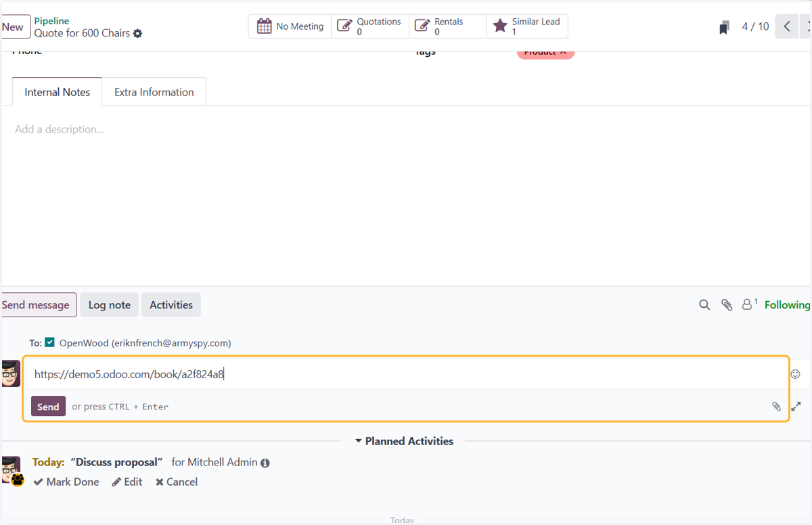Viewport: 812px width, 525px height.
Task: Click the Mitchell Admin activity avatar
Action: pyautogui.click(x=11, y=470)
